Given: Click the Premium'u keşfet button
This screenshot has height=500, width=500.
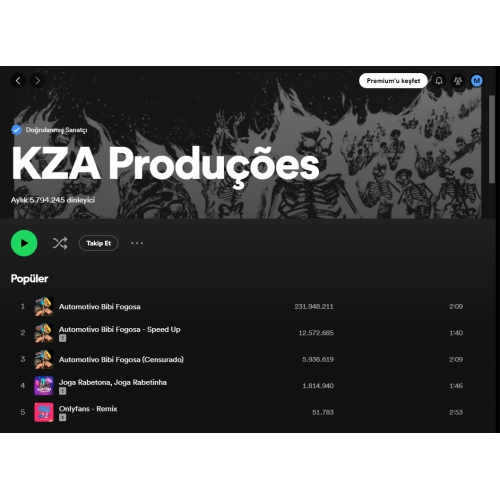Looking at the screenshot, I should (393, 81).
